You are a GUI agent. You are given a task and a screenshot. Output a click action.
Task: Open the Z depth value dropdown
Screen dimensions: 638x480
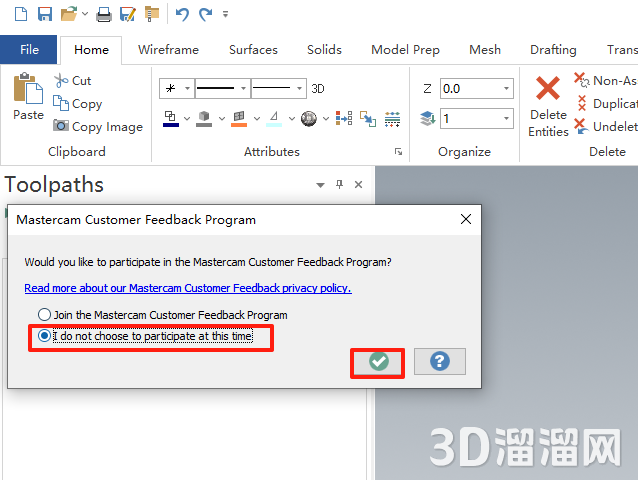507,89
